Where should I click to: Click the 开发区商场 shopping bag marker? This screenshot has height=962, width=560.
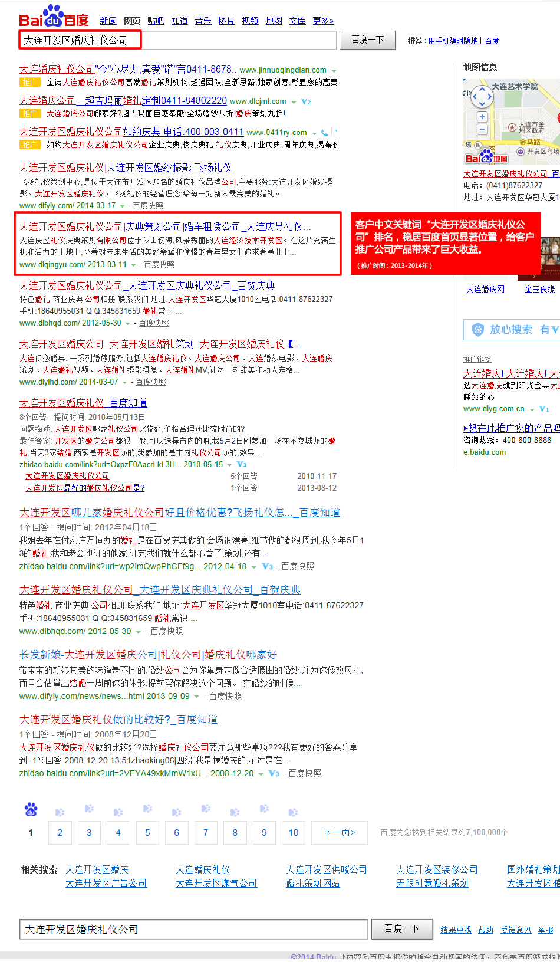point(521,152)
